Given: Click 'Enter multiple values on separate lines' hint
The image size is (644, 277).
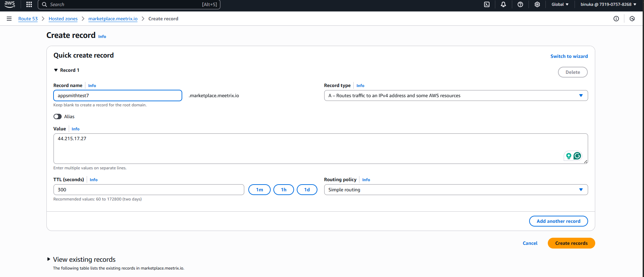Looking at the screenshot, I should 90,168.
